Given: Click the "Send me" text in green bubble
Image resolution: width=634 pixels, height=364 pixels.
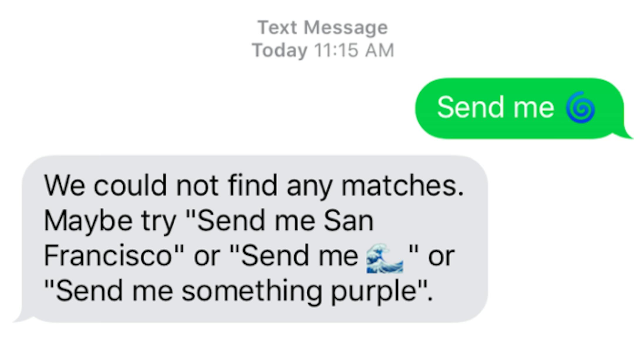Looking at the screenshot, I should click(495, 107).
